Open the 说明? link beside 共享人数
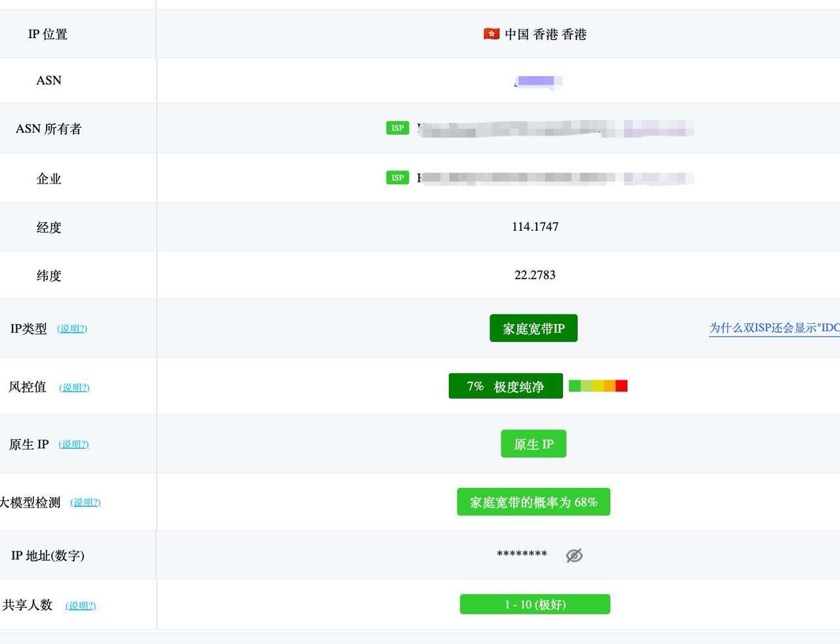This screenshot has height=644, width=840. pyautogui.click(x=80, y=605)
